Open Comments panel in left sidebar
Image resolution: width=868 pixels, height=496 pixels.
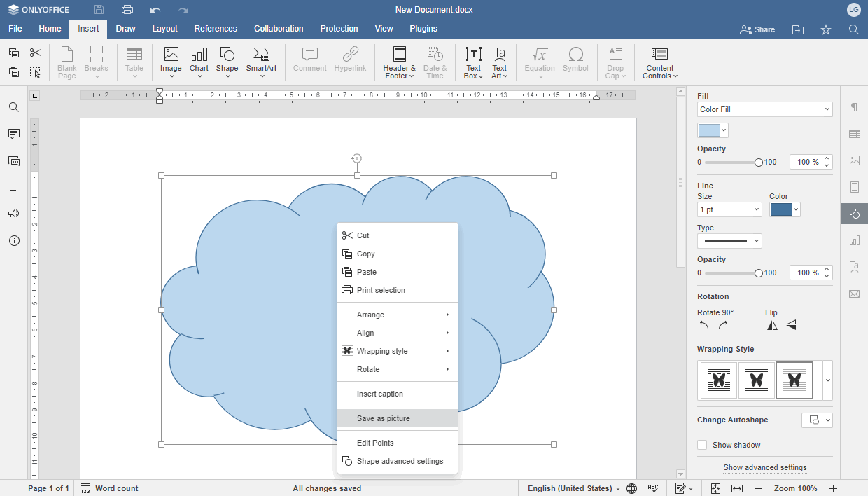(13, 134)
